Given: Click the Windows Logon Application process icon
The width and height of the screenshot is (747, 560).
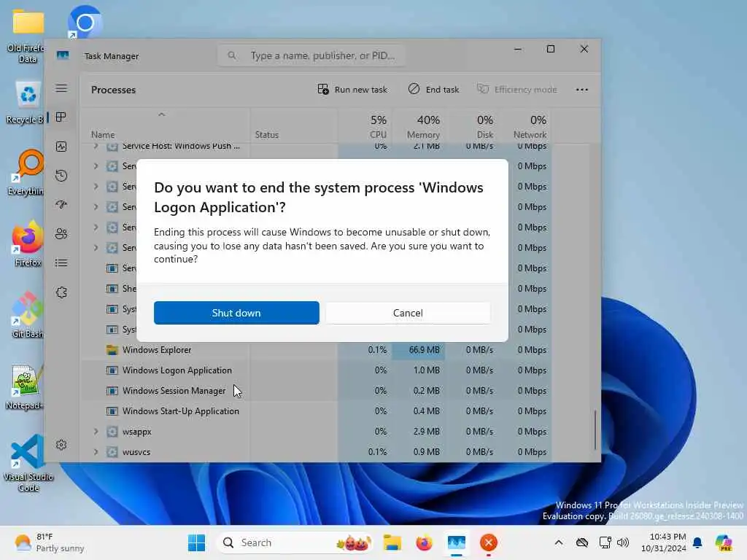Looking at the screenshot, I should coord(112,370).
